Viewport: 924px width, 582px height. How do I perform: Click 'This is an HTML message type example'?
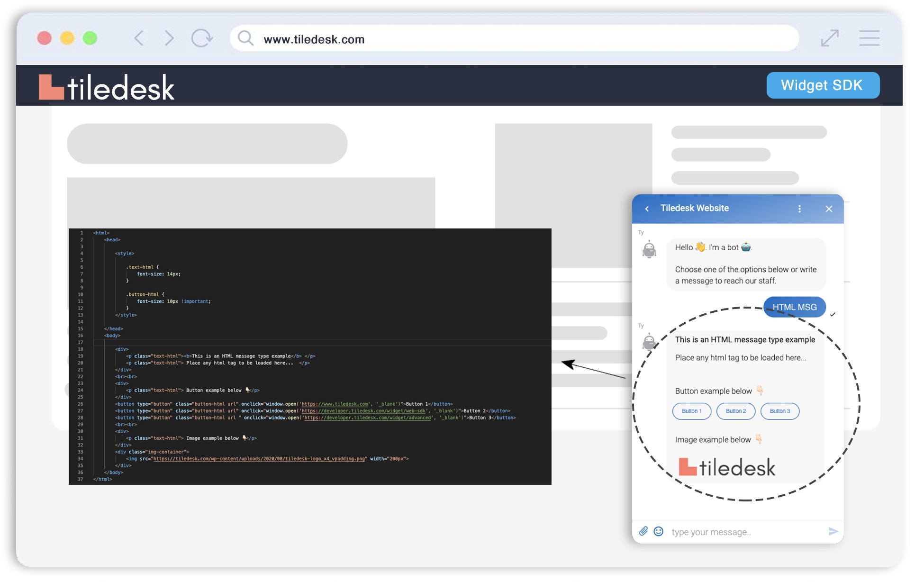coord(745,339)
